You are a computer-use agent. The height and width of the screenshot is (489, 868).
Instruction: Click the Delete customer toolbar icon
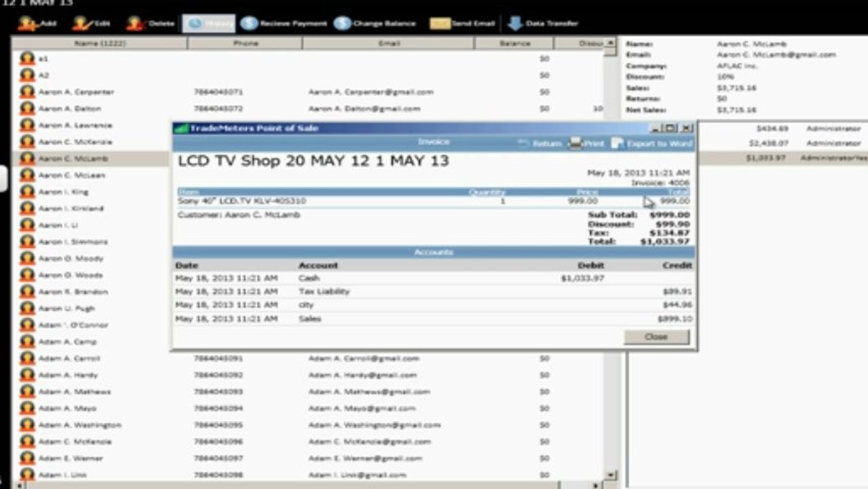[x=135, y=24]
